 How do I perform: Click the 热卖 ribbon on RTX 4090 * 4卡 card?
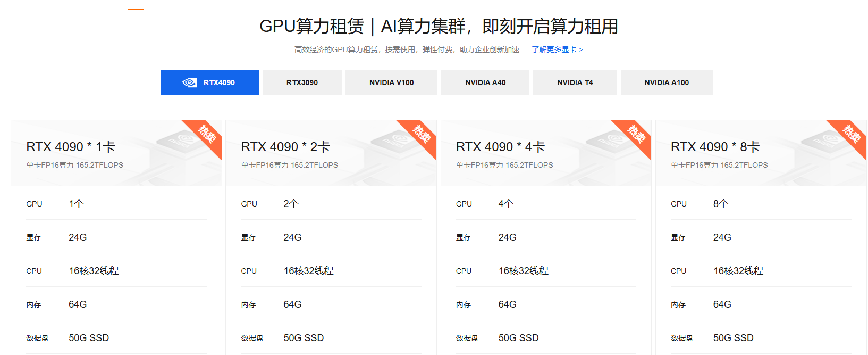coord(636,135)
